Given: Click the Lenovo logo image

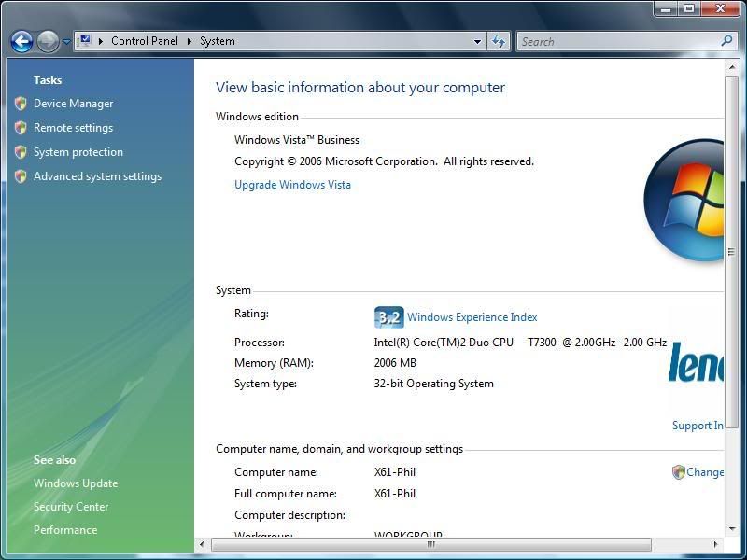Looking at the screenshot, I should click(696, 362).
